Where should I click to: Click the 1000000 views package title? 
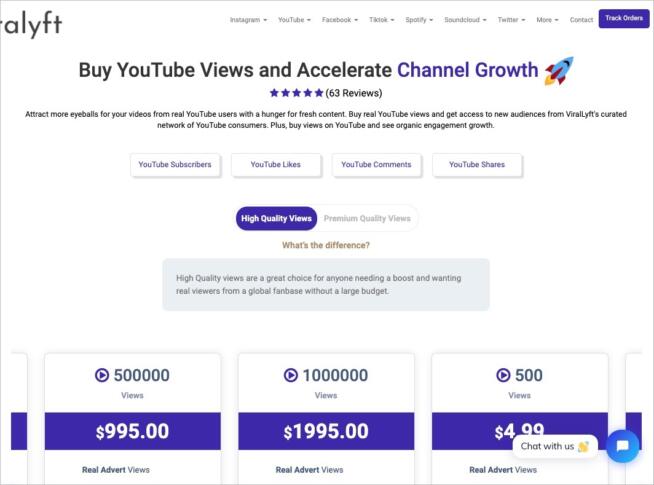(x=335, y=375)
